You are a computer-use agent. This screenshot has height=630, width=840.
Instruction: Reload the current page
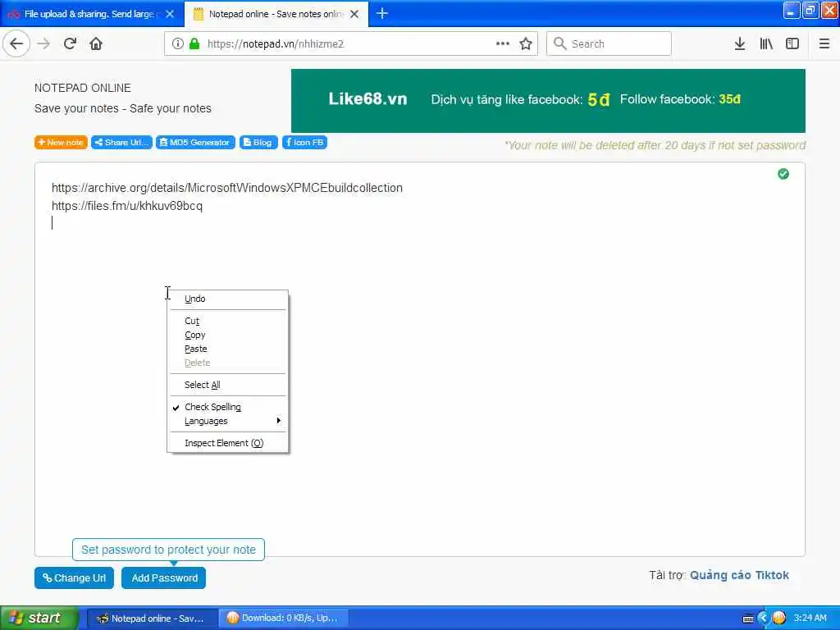(70, 43)
